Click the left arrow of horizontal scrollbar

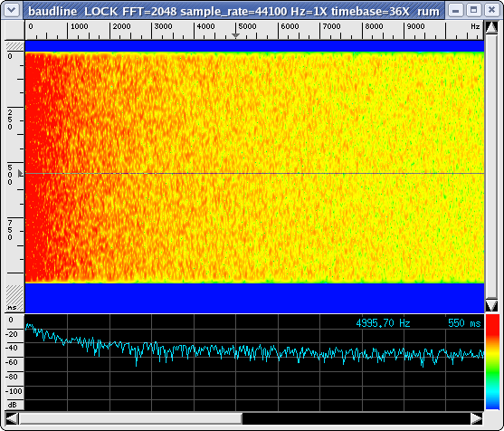click(x=12, y=419)
